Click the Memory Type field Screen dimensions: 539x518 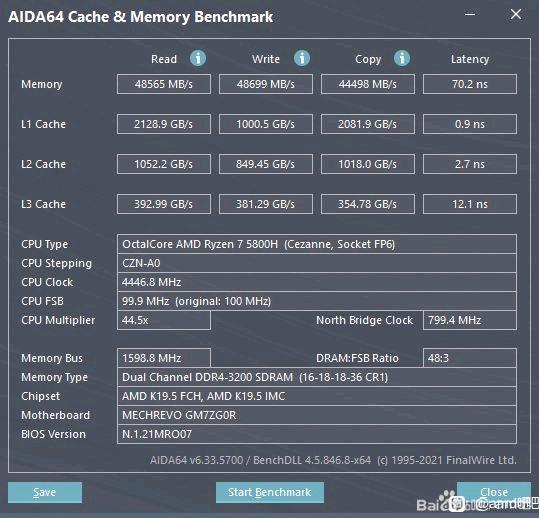[317, 377]
